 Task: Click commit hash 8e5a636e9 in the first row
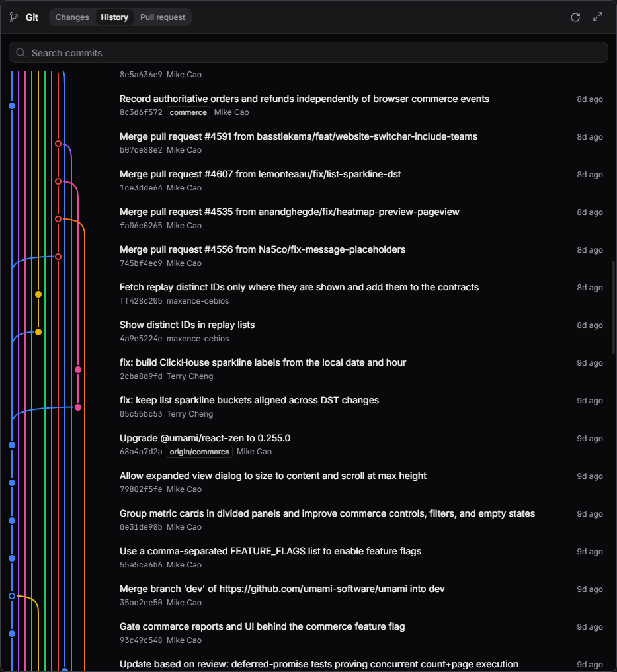point(141,75)
